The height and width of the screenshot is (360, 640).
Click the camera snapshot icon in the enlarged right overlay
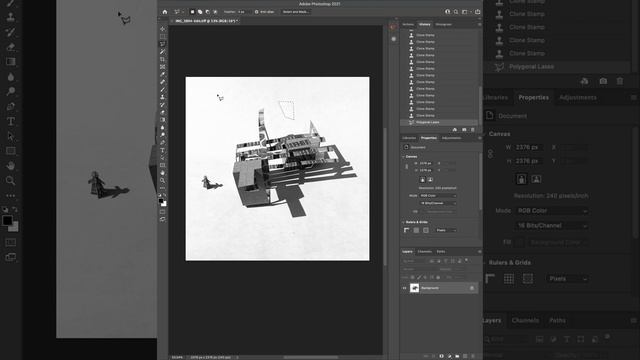(x=603, y=81)
